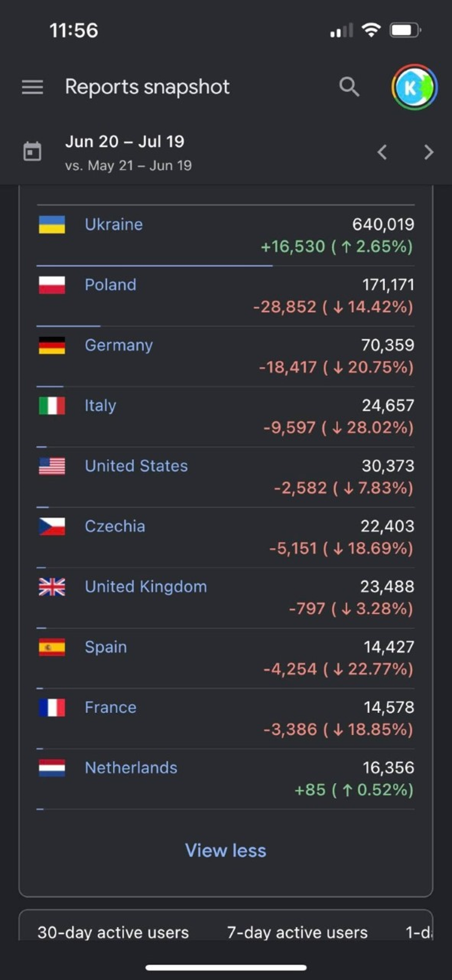
Task: Open the United States country link
Action: pos(136,466)
